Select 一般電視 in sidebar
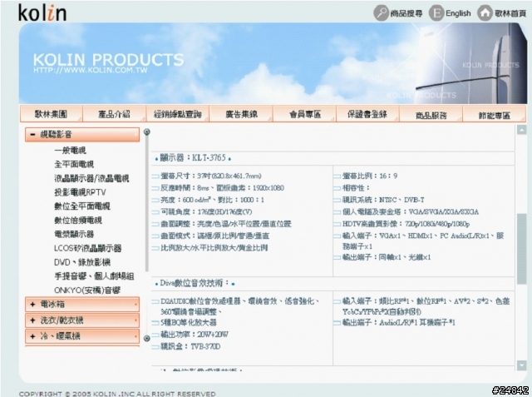This screenshot has height=397, width=532. [x=70, y=150]
